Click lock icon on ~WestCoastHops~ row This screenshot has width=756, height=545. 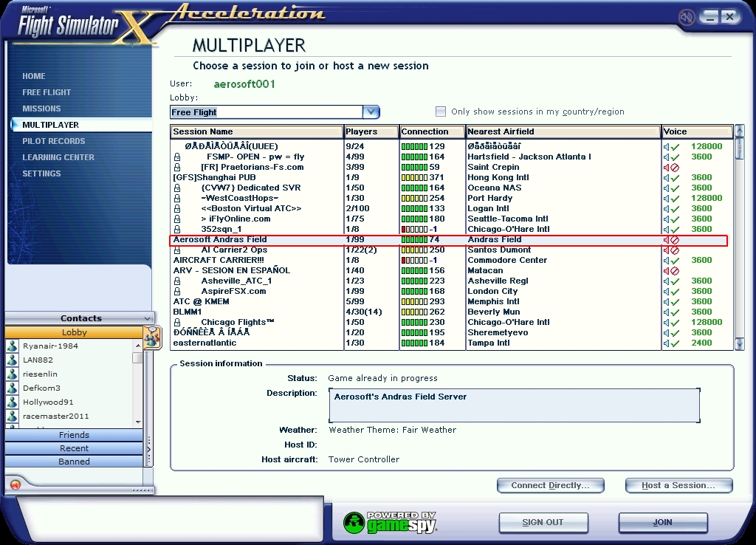pos(177,198)
